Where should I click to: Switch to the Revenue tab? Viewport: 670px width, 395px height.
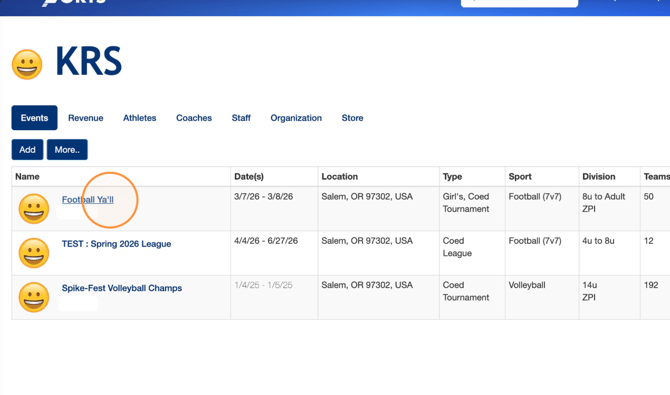85,118
